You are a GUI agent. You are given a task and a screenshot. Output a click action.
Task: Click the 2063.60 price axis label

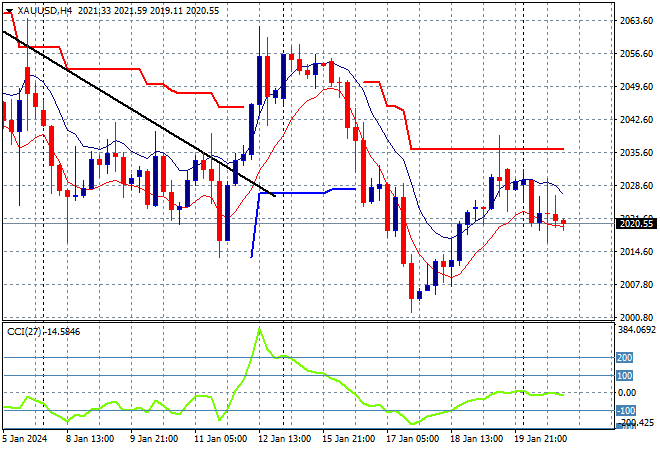[x=636, y=21]
